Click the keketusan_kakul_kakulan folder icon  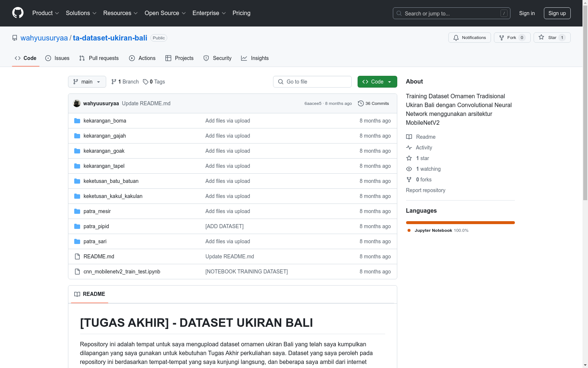tap(77, 196)
